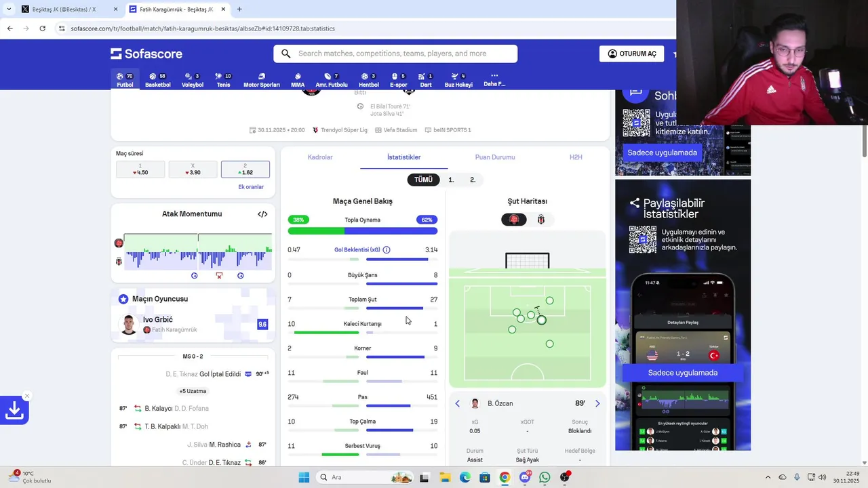Open the Windows Start menu

coord(304,477)
